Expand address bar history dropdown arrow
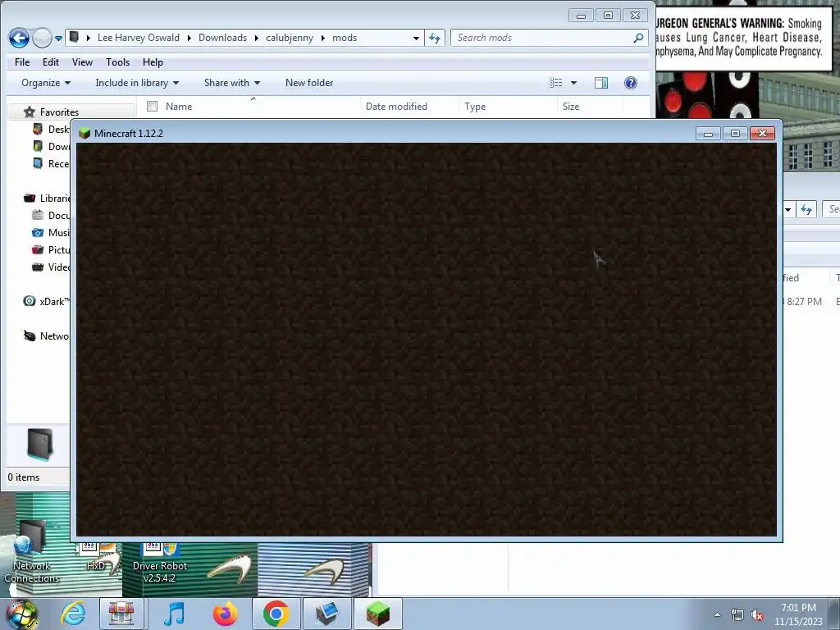Screen dimensions: 840x630 (x=416, y=38)
